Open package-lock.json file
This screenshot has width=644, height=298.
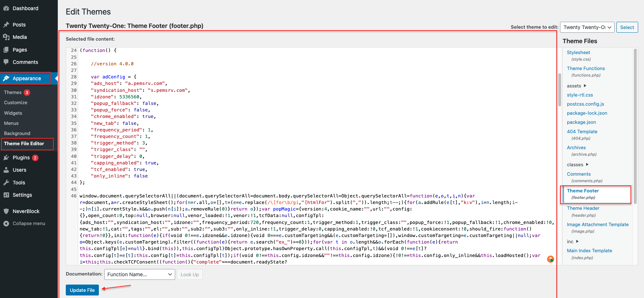(x=587, y=113)
